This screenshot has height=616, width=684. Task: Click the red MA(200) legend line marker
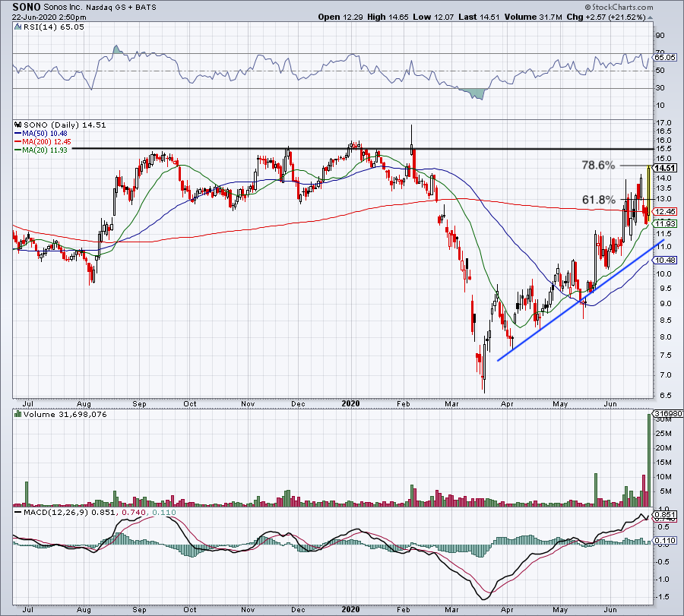18,142
